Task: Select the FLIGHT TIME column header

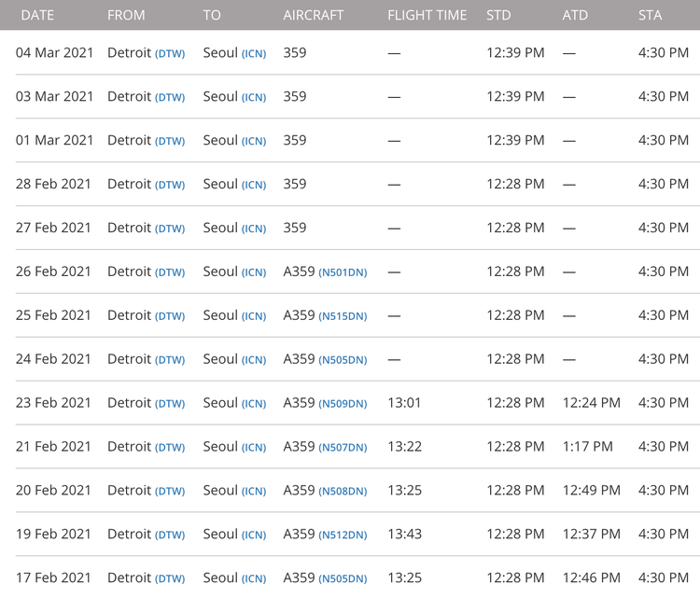Action: point(426,15)
